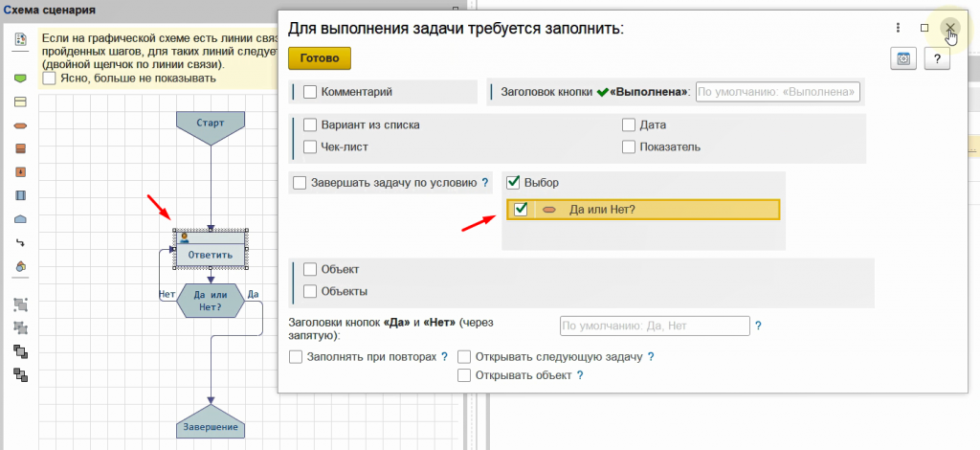Enable 'Открывать следующую задачу' checkbox

pyautogui.click(x=464, y=357)
